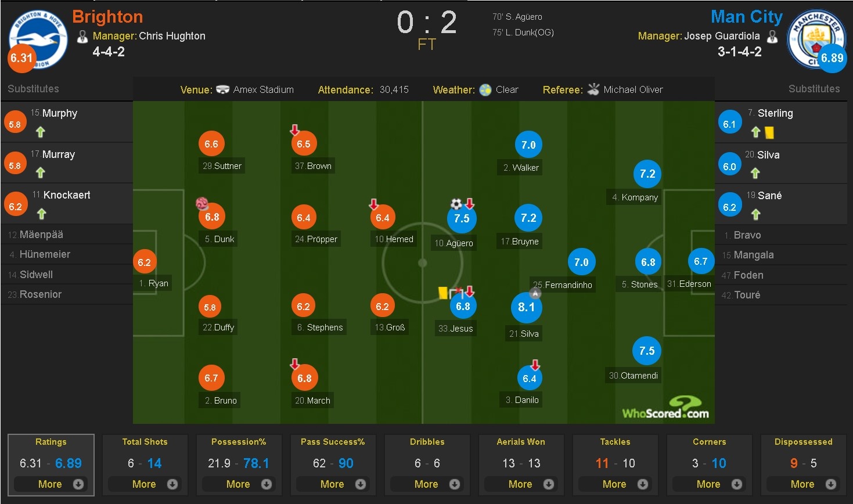Click the Manchester City club crest
853x504 pixels.
[x=816, y=39]
